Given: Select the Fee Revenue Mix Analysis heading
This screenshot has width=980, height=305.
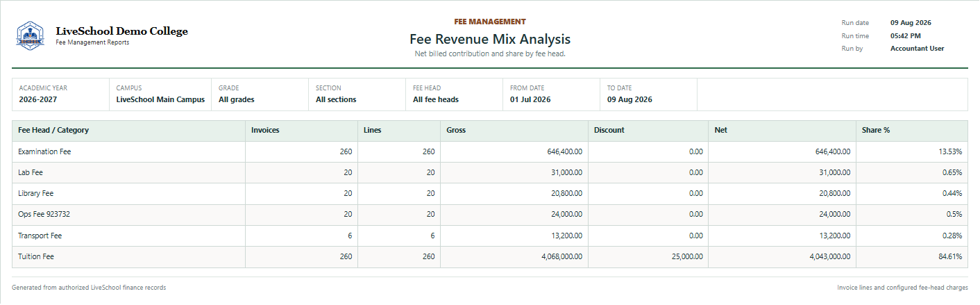Looking at the screenshot, I should (490, 39).
